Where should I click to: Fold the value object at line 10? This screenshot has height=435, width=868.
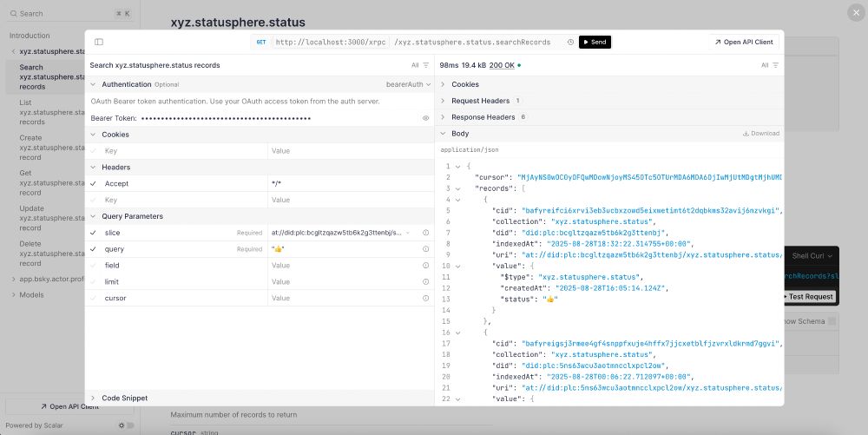coord(457,267)
